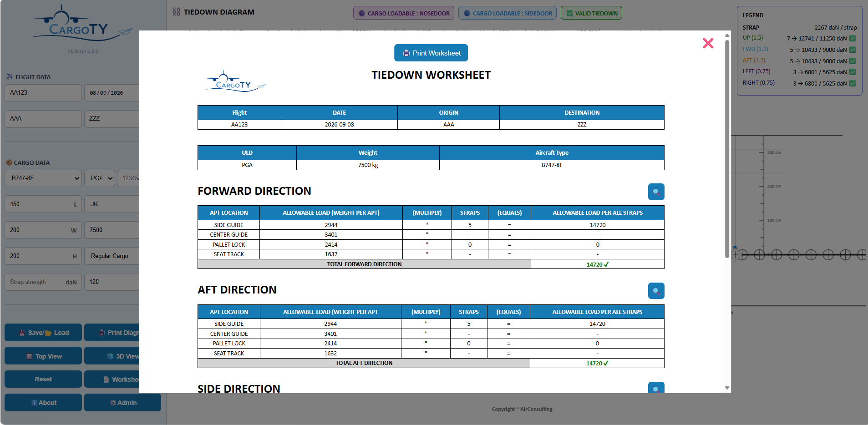Toggle the FWD (1.2) checkbox in the legend

click(853, 50)
